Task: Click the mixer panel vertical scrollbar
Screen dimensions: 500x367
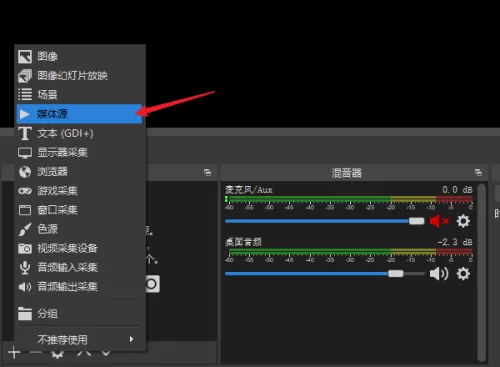Action: (482, 272)
